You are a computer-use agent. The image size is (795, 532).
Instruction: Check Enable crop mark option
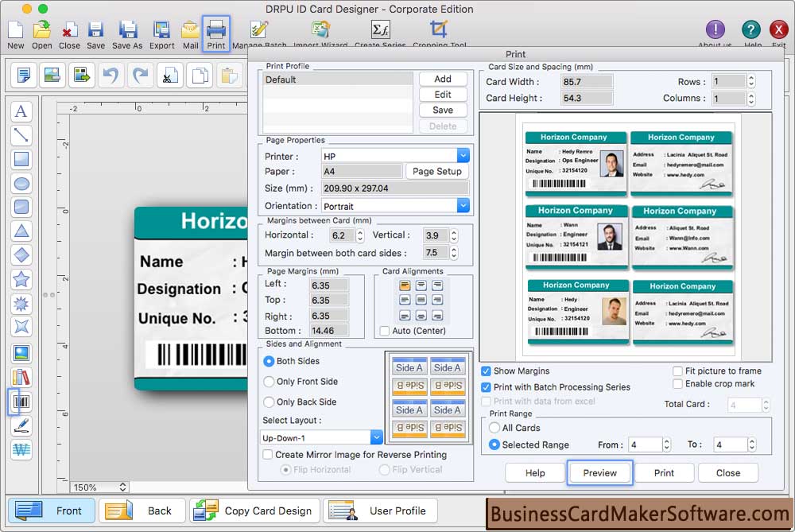click(677, 384)
